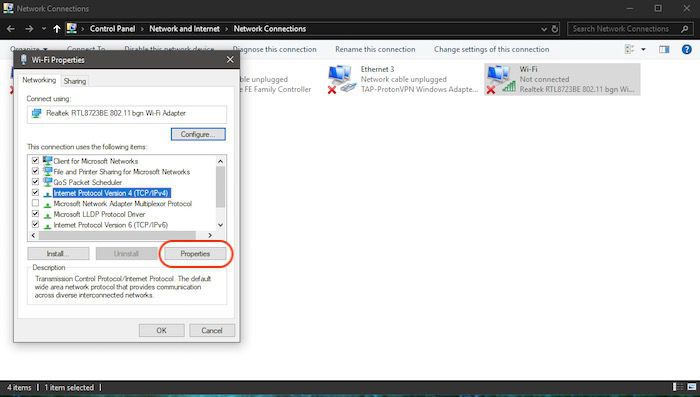Viewport: 700px width, 397px height.
Task: Click Network and Internet breadcrumb
Action: point(184,29)
